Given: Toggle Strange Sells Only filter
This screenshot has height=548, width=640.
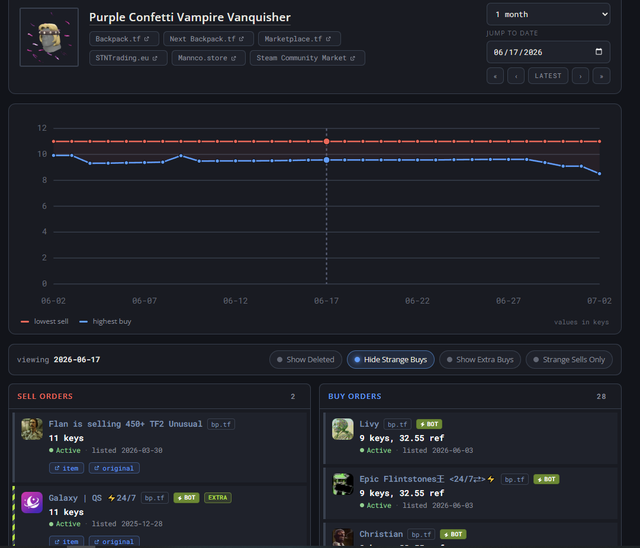Looking at the screenshot, I should [569, 359].
